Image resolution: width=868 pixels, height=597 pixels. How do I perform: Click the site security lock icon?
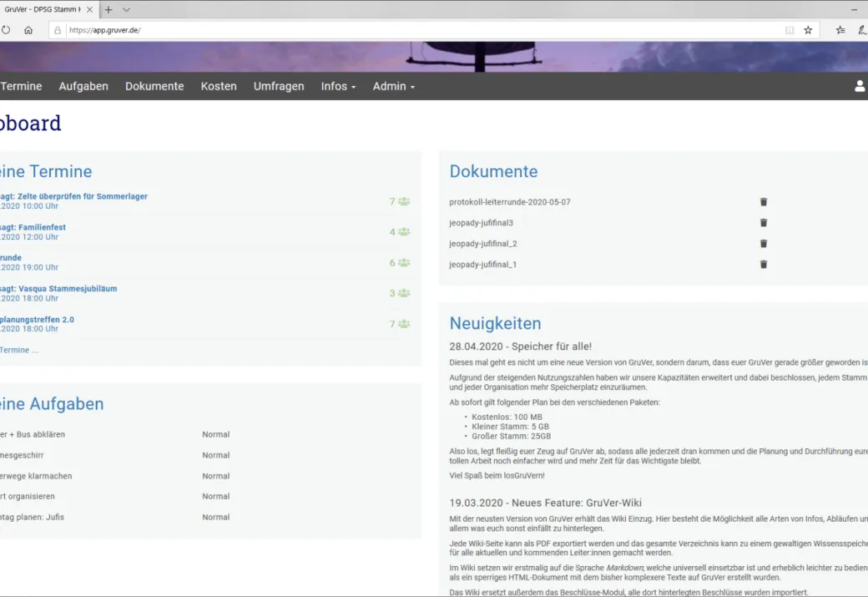[x=58, y=30]
